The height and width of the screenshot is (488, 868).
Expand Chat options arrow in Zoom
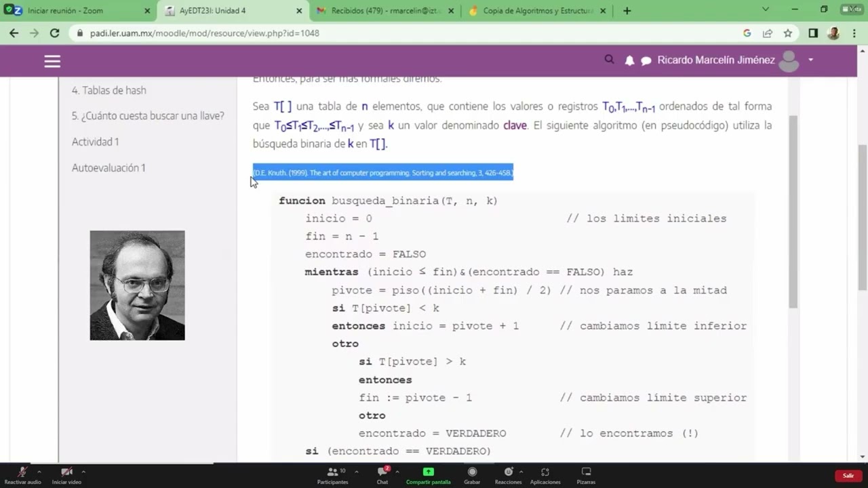397,471
